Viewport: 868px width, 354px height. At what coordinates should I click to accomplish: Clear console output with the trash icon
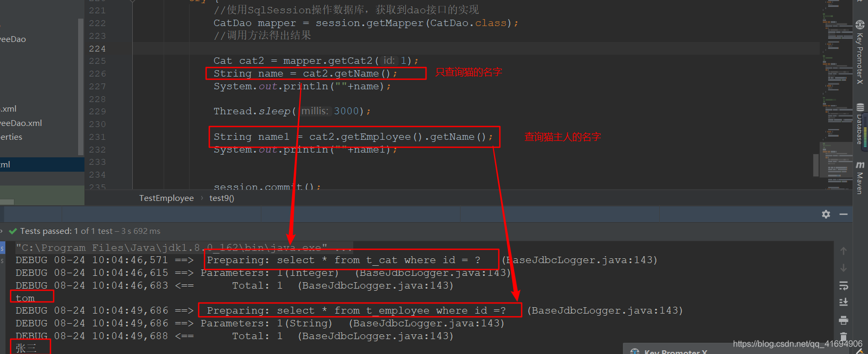click(844, 336)
